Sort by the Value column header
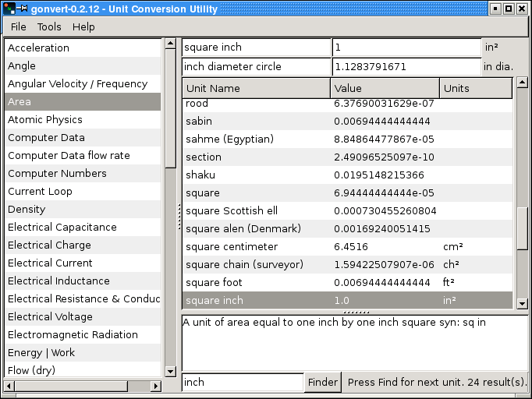Image resolution: width=532 pixels, height=399 pixels. click(385, 89)
